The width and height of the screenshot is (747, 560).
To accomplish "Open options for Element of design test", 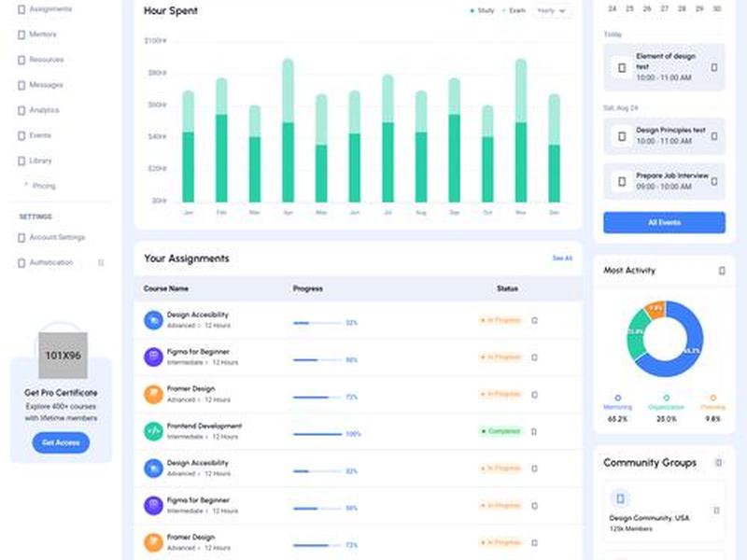I will (714, 67).
